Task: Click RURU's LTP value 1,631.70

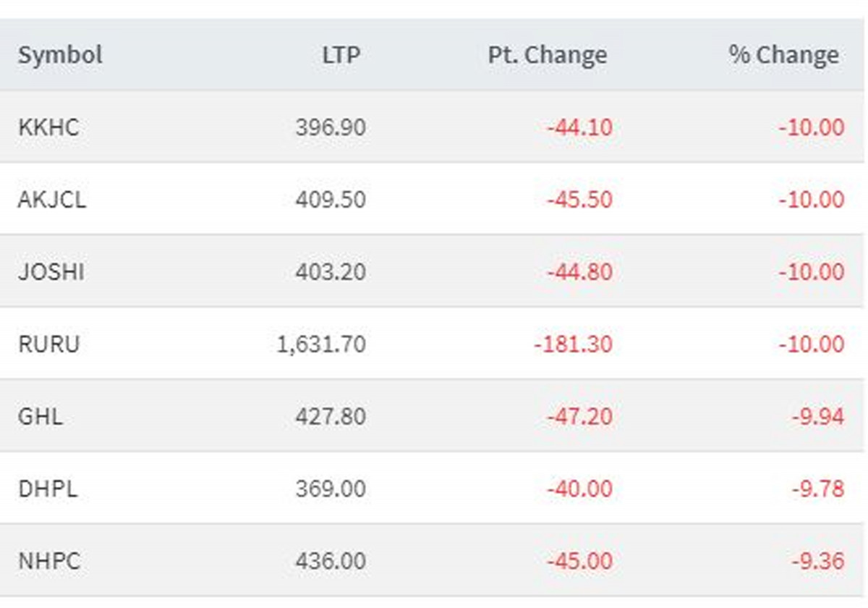Action: 321,345
